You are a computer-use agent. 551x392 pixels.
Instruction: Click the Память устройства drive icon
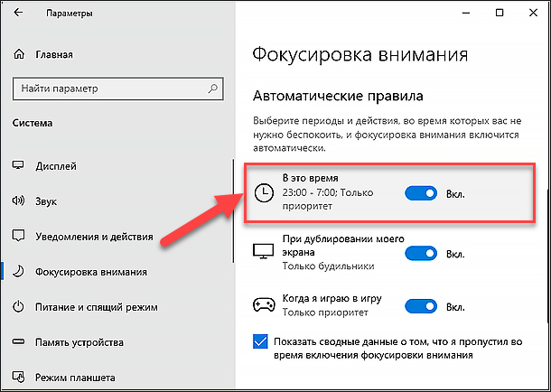coord(18,342)
